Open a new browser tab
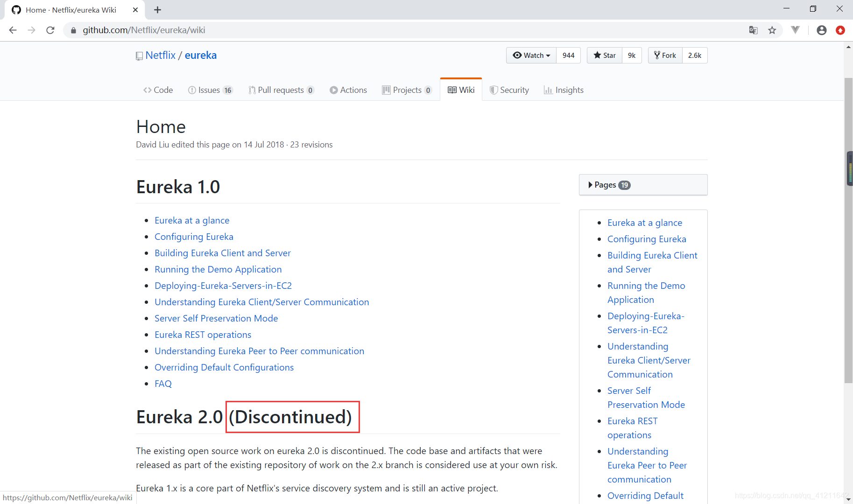Viewport: 853px width, 504px height. pos(157,10)
